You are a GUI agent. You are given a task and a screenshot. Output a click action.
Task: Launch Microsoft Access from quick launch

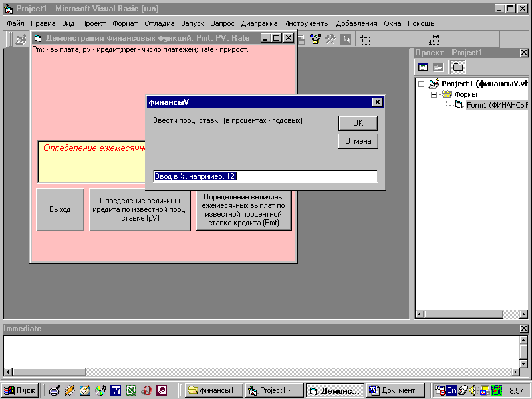click(162, 390)
